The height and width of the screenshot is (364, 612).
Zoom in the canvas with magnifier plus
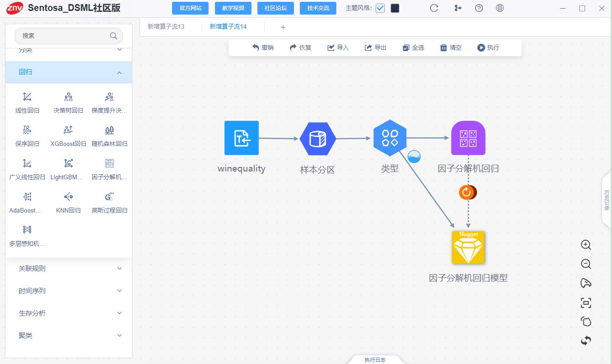click(586, 244)
